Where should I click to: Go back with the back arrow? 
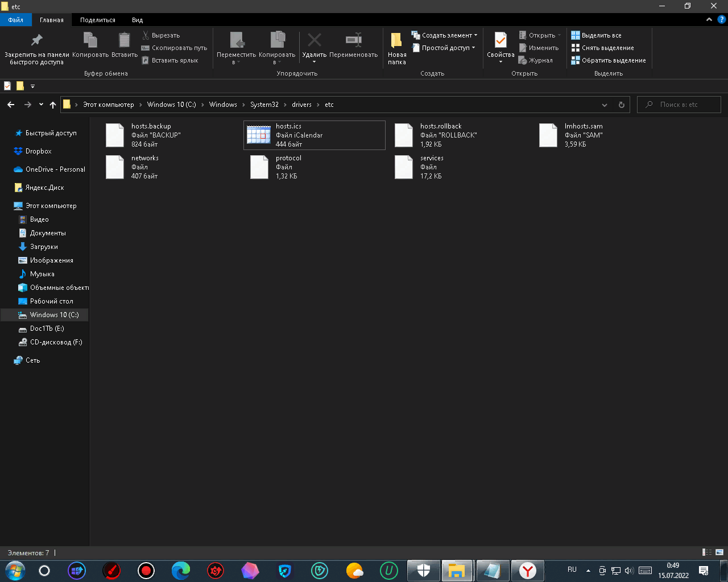point(11,105)
